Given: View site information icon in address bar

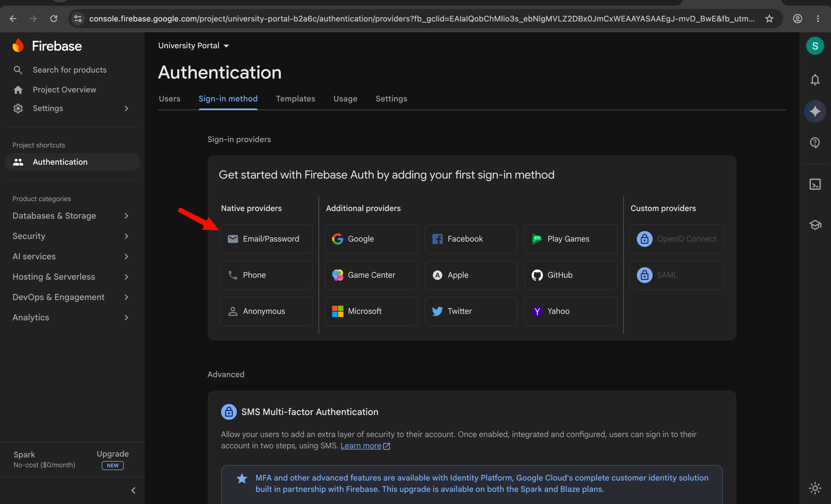Looking at the screenshot, I should [78, 19].
